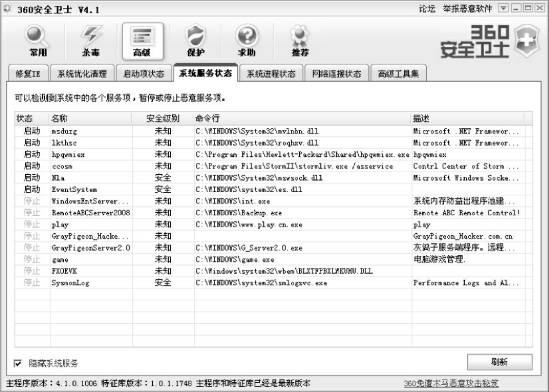The width and height of the screenshot is (549, 392).
Task: Click the mvlnbn.dll command path
Action: pyautogui.click(x=257, y=131)
